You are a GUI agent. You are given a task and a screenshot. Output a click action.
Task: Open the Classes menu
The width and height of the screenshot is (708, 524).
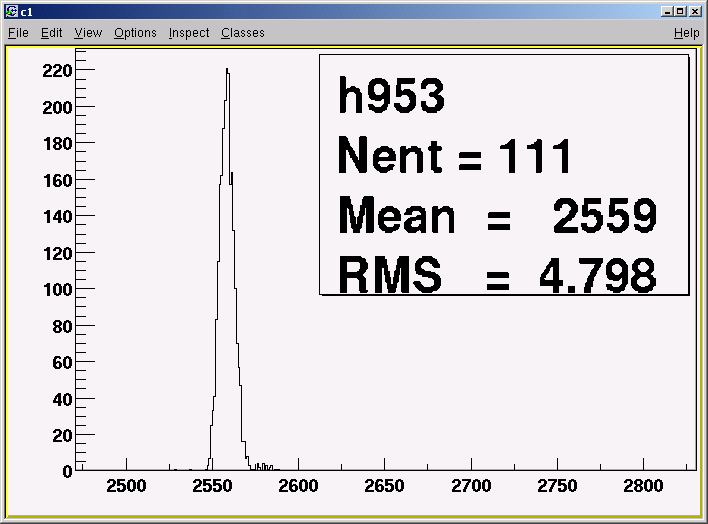(x=242, y=33)
